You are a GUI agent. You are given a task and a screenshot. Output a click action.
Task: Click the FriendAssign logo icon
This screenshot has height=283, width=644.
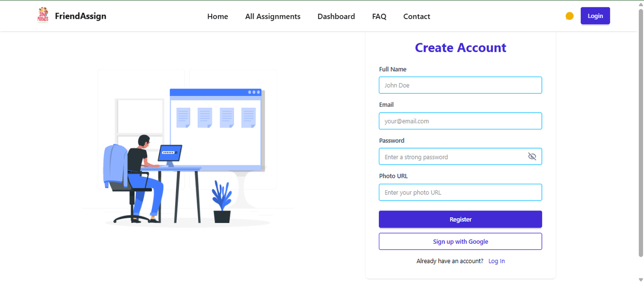coord(43,16)
